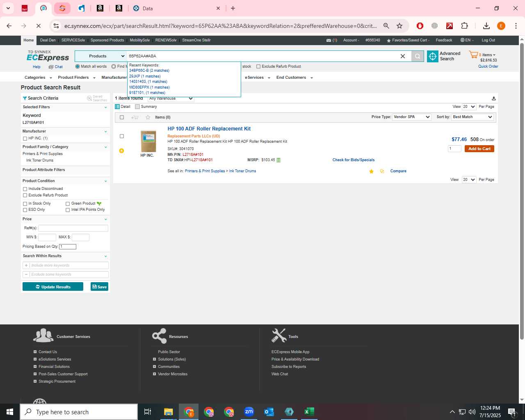
Task: Check the HP INC. manufacturer filter
Action: click(25, 139)
